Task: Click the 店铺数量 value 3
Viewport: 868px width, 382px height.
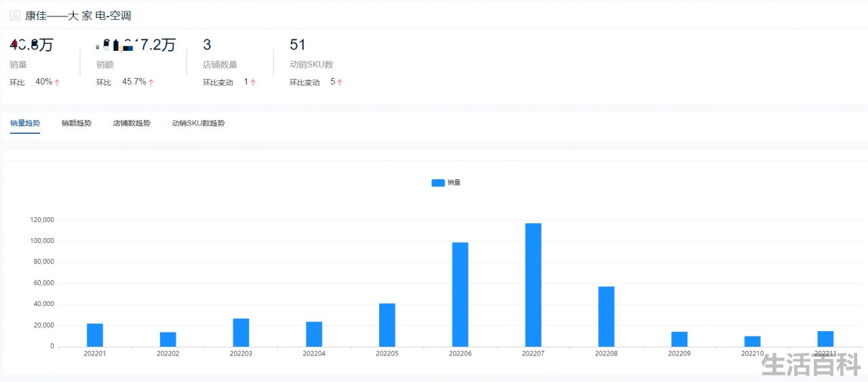Action: click(207, 45)
